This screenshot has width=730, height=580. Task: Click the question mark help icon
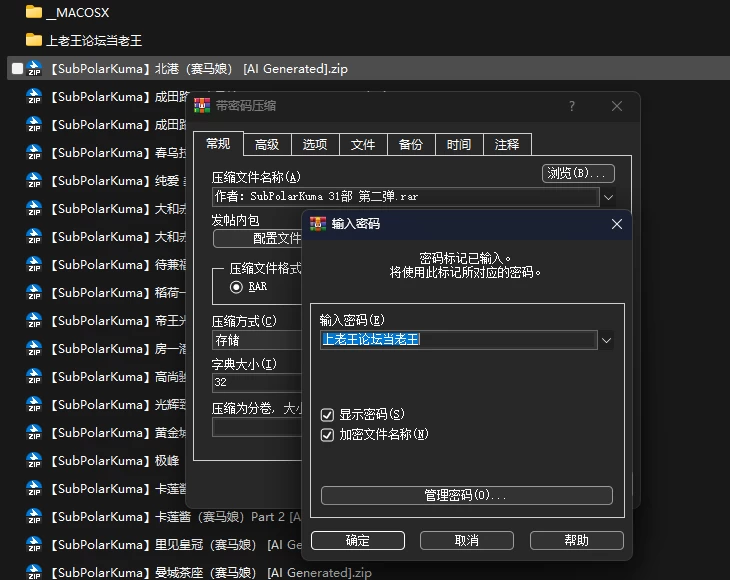pos(572,106)
